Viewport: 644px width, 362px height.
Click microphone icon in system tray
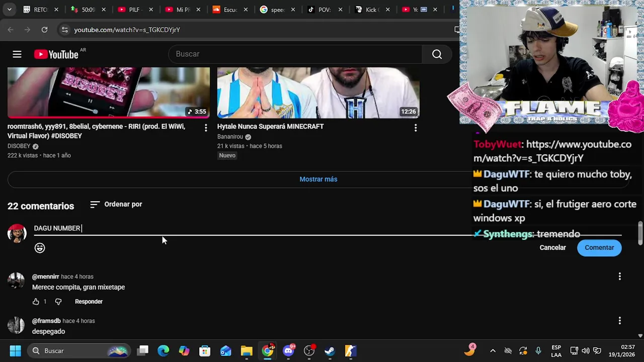[x=538, y=351]
